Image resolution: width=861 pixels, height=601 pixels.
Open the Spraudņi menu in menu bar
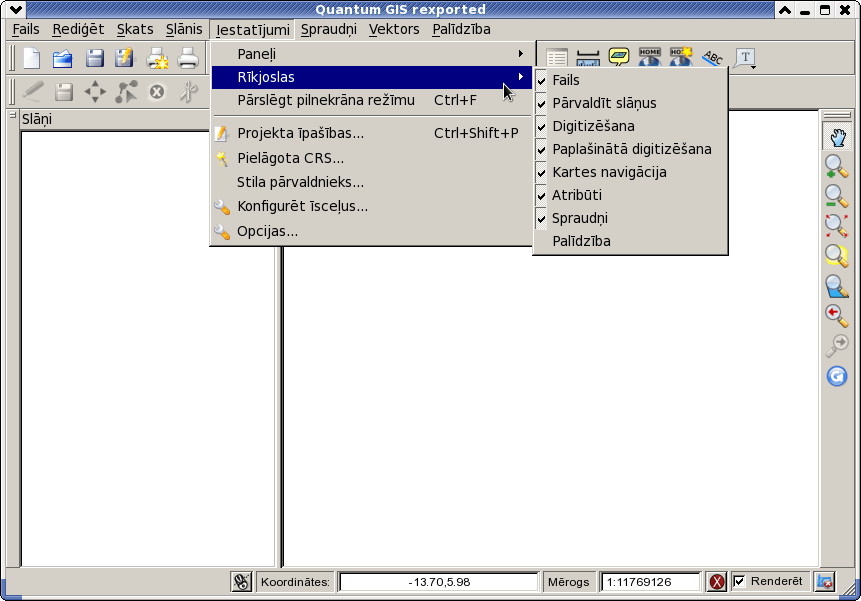coord(328,29)
